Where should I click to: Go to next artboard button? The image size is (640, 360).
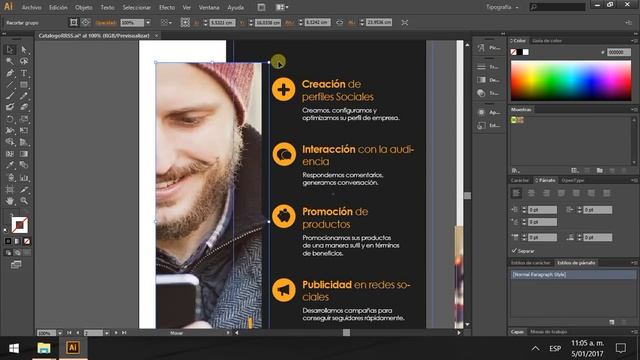[x=116, y=333]
